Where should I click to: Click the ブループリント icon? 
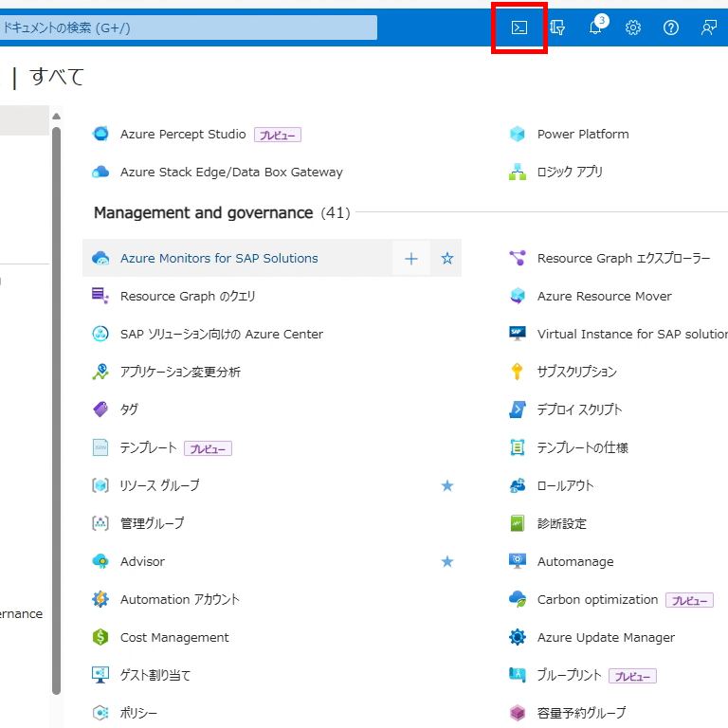(x=518, y=675)
